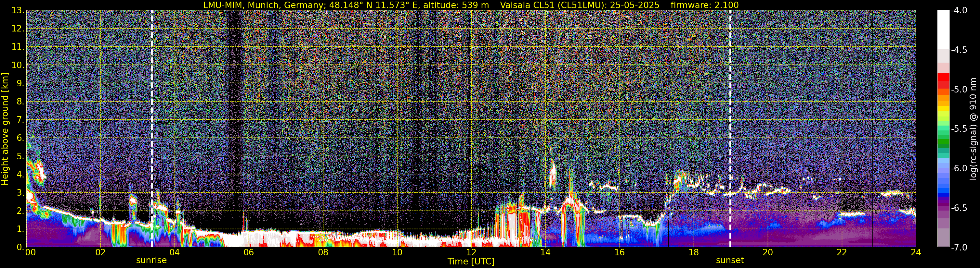Click the time axis tick '20'
Screen dimensions: 980x268
click(x=768, y=252)
